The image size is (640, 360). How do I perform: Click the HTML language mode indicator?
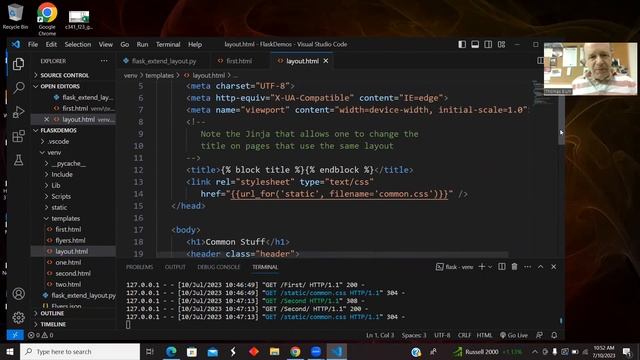pyautogui.click(x=484, y=335)
